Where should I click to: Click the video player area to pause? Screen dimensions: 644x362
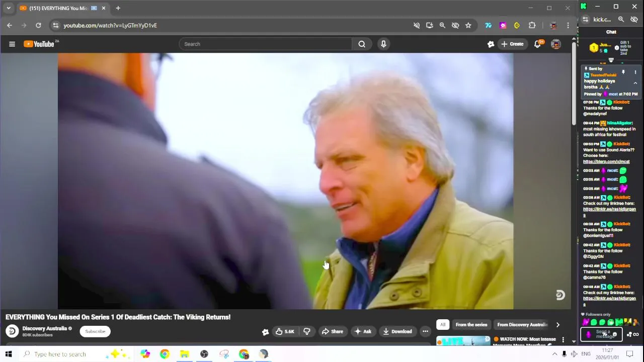point(285,181)
